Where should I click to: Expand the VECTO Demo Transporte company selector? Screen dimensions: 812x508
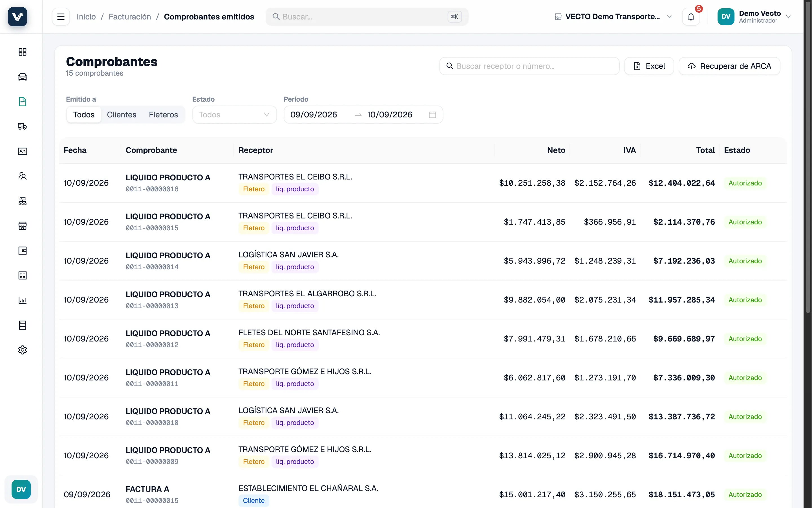pos(613,16)
